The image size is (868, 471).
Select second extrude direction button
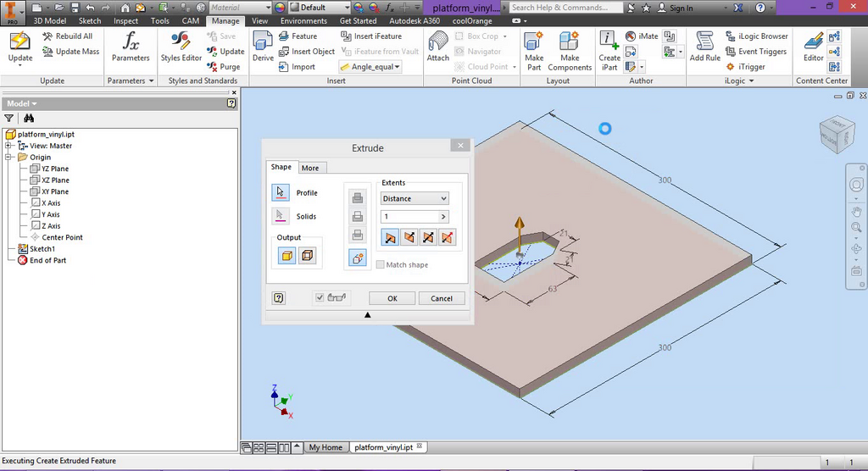tap(409, 237)
